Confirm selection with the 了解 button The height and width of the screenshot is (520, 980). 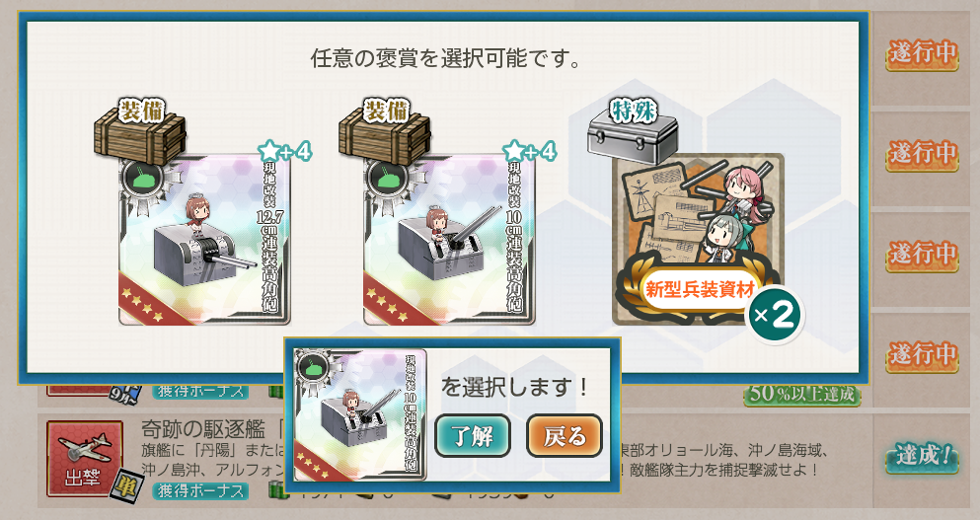[x=473, y=435]
